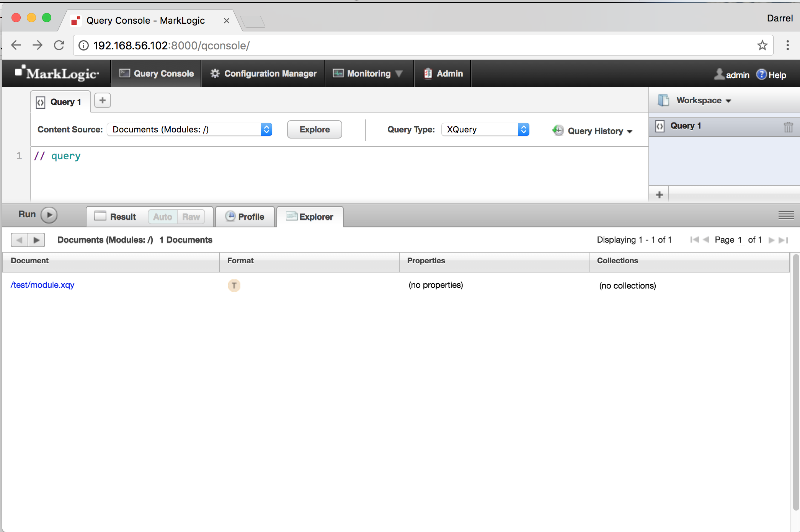Click the admin user icon
Image resolution: width=800 pixels, height=532 pixels.
(720, 74)
